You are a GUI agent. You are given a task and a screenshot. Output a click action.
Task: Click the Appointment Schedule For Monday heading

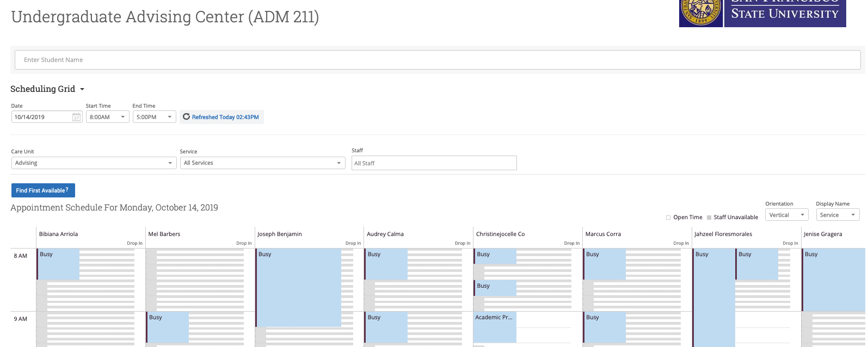point(114,208)
